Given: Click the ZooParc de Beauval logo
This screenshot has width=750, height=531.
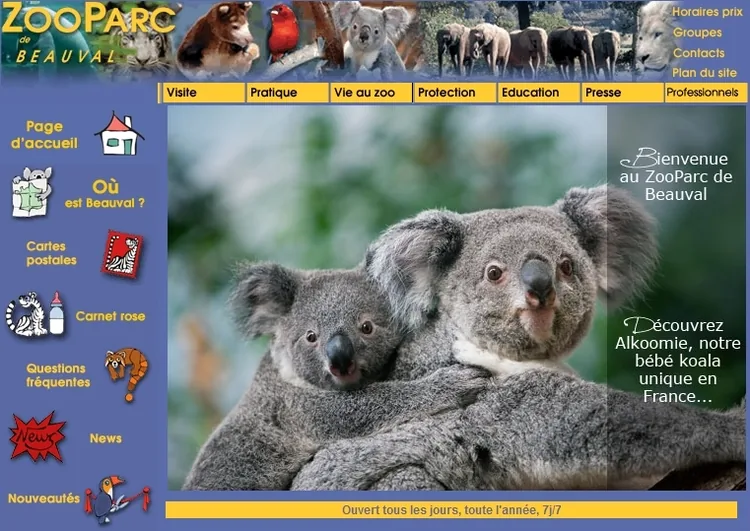Looking at the screenshot, I should pyautogui.click(x=88, y=33).
